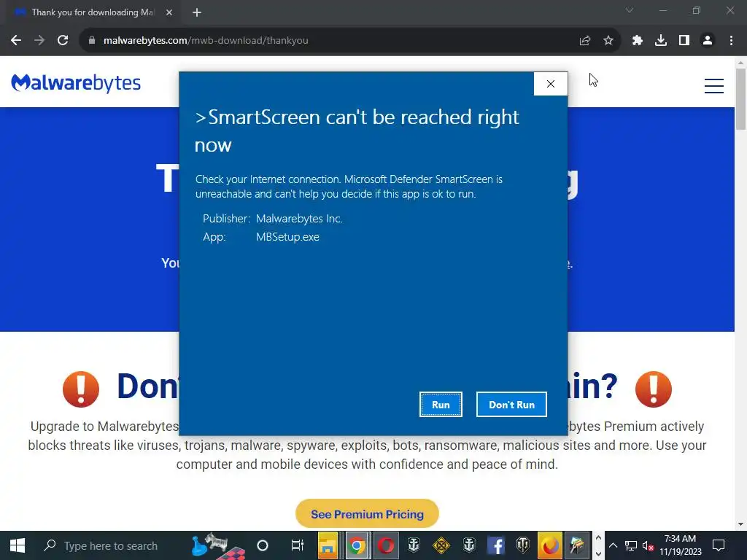The image size is (747, 560).
Task: Click the Malwarebytes logo
Action: point(76,83)
